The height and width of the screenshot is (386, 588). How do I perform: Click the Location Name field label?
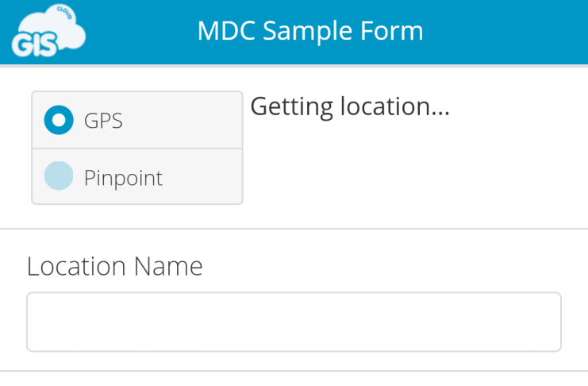click(115, 266)
